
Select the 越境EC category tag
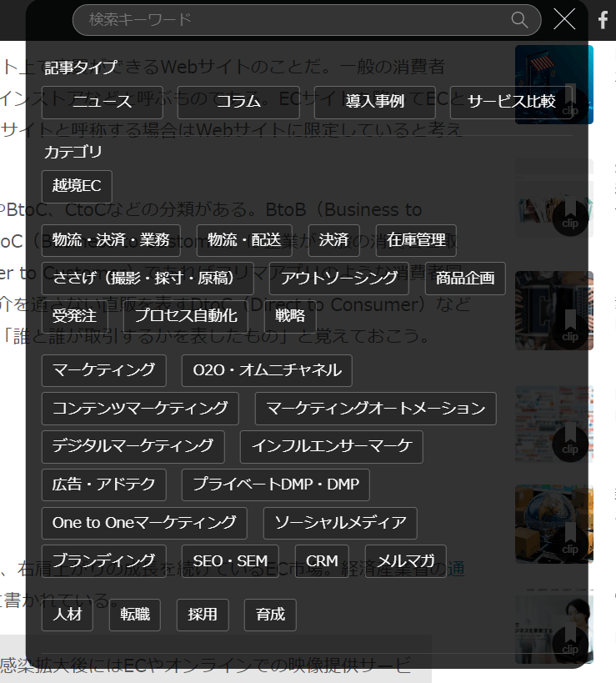click(x=77, y=186)
